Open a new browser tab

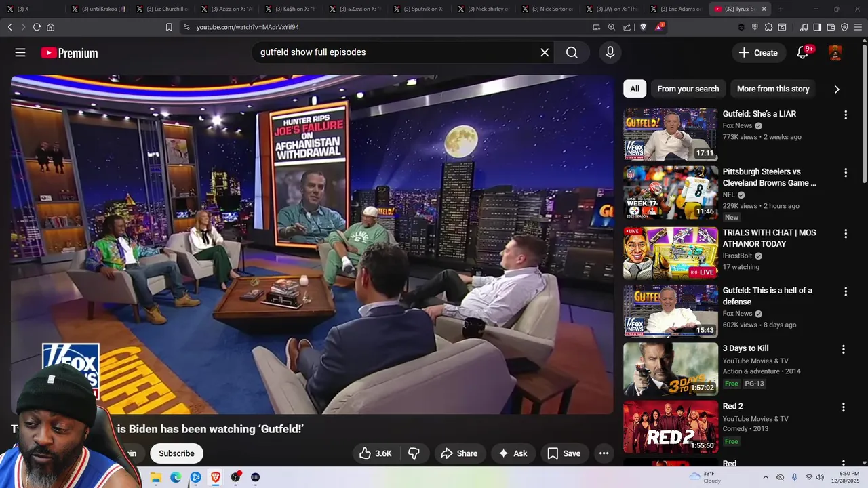click(x=781, y=9)
